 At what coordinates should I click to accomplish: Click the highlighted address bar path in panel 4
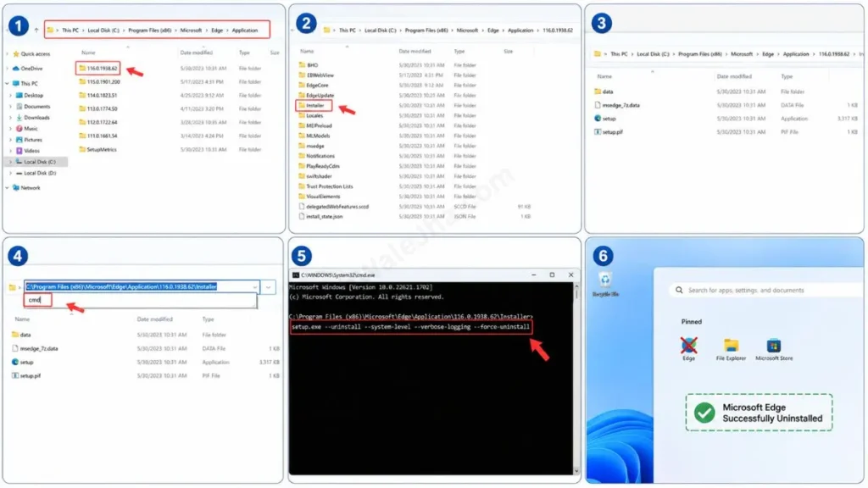click(x=121, y=286)
